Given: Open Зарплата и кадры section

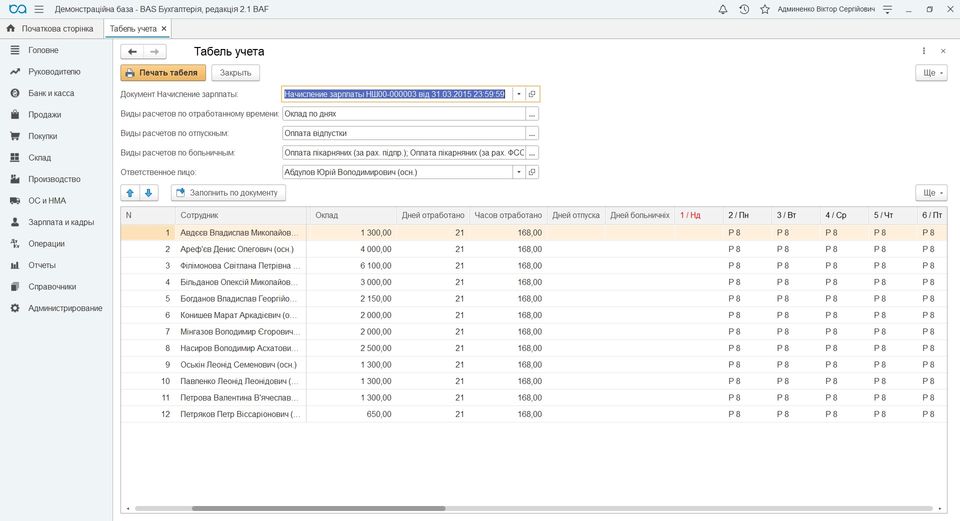Looking at the screenshot, I should (61, 222).
